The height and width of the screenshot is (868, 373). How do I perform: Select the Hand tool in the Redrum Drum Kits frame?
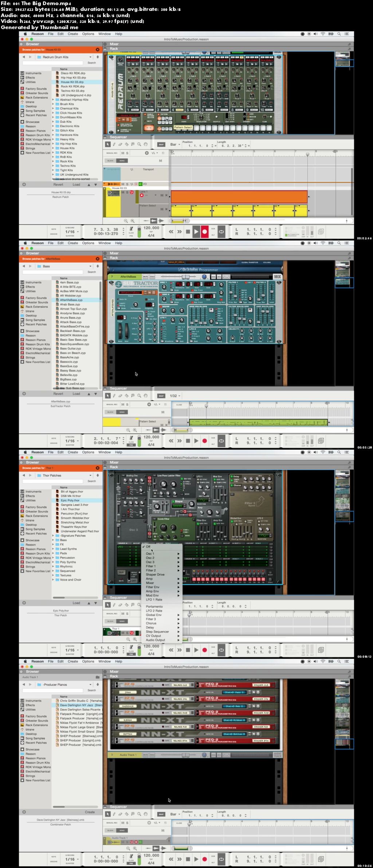tap(145, 144)
